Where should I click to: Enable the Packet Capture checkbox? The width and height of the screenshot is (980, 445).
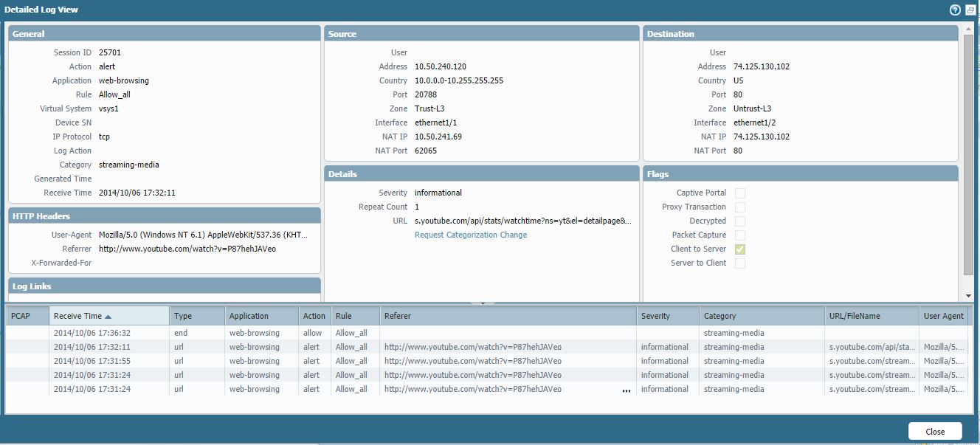[x=739, y=235]
